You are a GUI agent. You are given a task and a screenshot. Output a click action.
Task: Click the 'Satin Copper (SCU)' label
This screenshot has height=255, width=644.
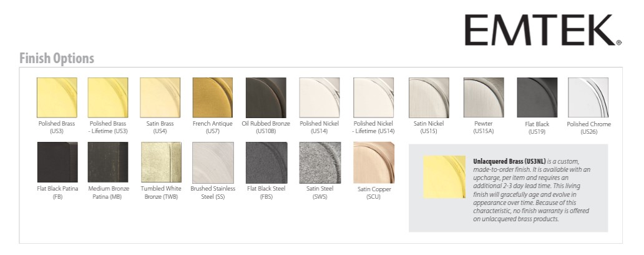tap(374, 193)
